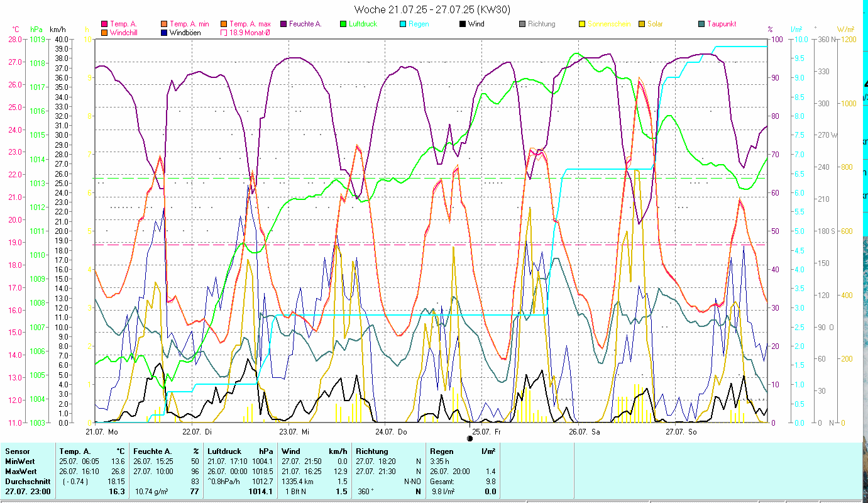Click the '18.9 Monat-Ø' legend label
This screenshot has width=868, height=503.
click(x=250, y=33)
